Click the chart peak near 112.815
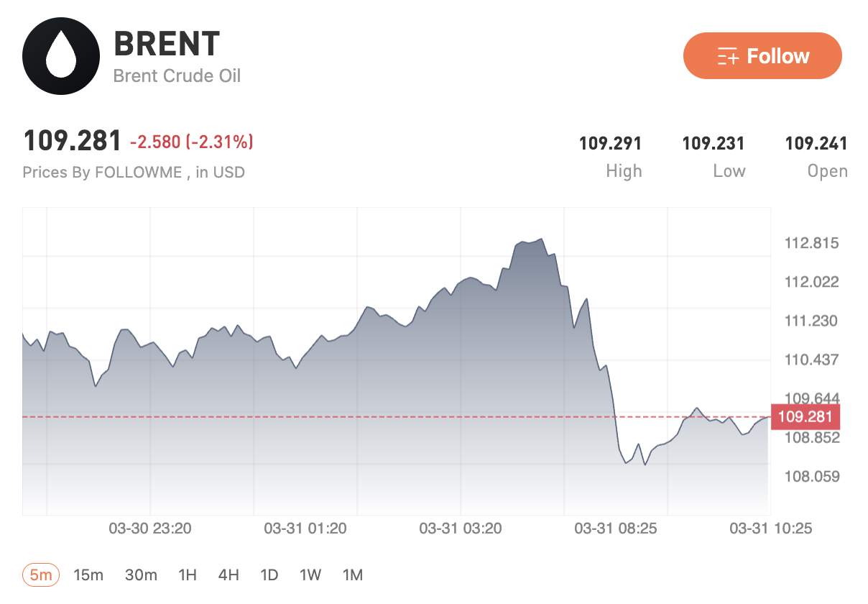 [x=540, y=239]
